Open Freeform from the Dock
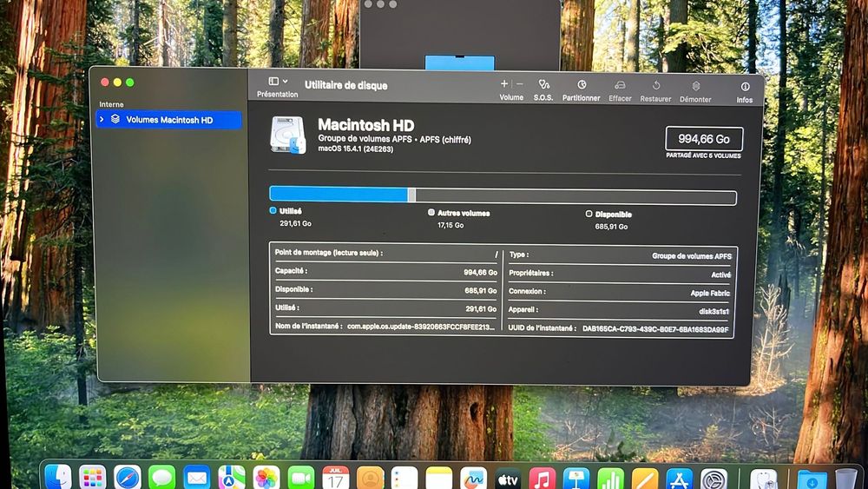 tap(474, 478)
